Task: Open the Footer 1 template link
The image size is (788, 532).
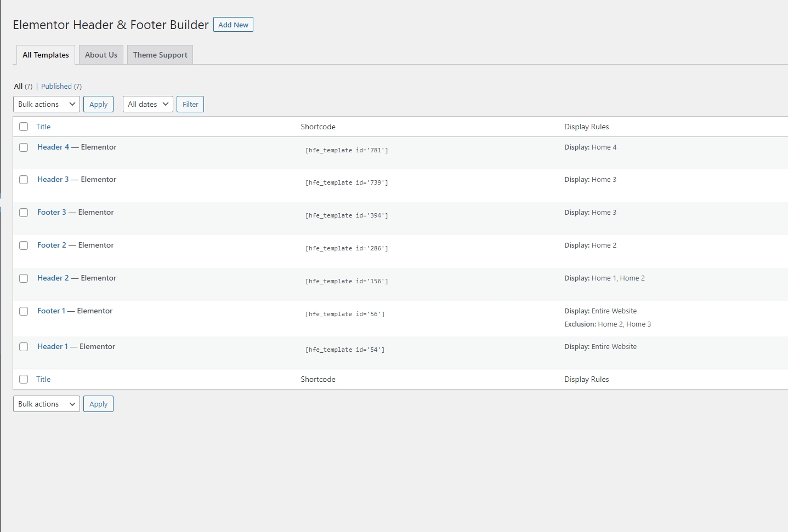Action: (x=51, y=311)
